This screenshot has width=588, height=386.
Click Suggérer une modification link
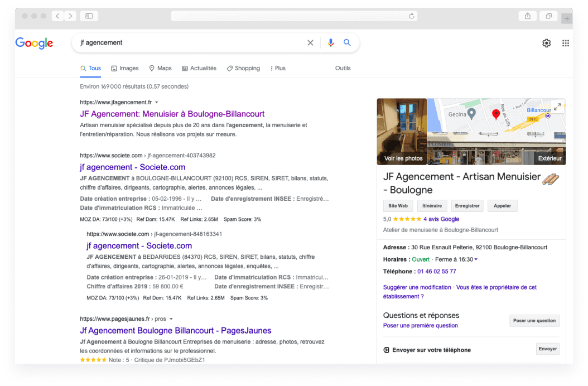click(417, 287)
